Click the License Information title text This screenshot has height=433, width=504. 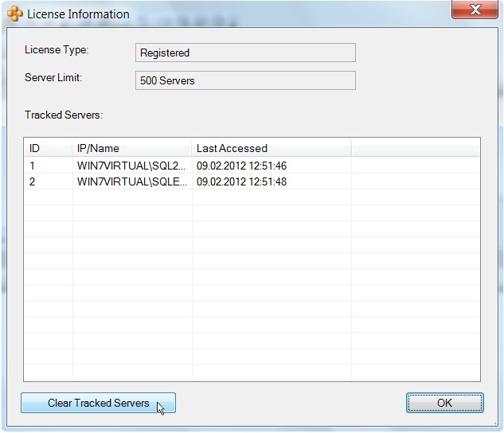78,14
